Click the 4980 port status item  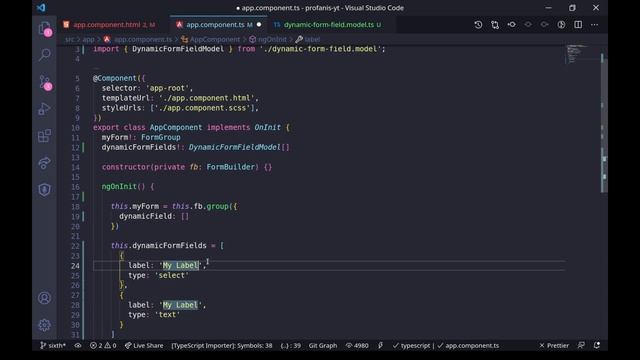(x=357, y=345)
